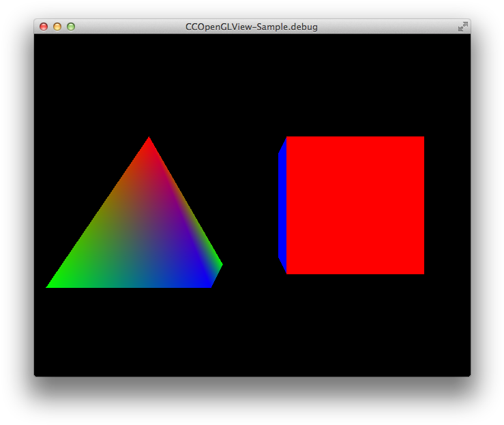The image size is (504, 425).
Task: Click the top-right corner of the red cube face
Action: 422,138
